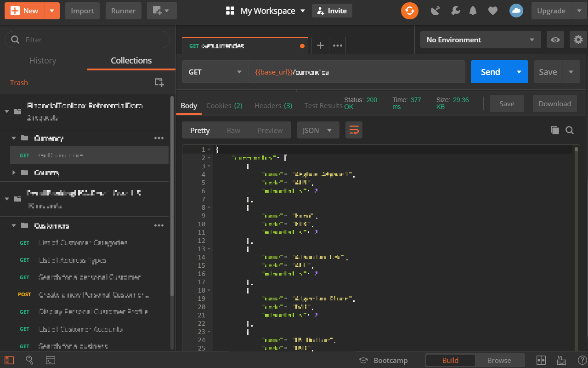Viewport: 588px width, 368px height.
Task: Click the orange sync status icon
Action: [409, 11]
